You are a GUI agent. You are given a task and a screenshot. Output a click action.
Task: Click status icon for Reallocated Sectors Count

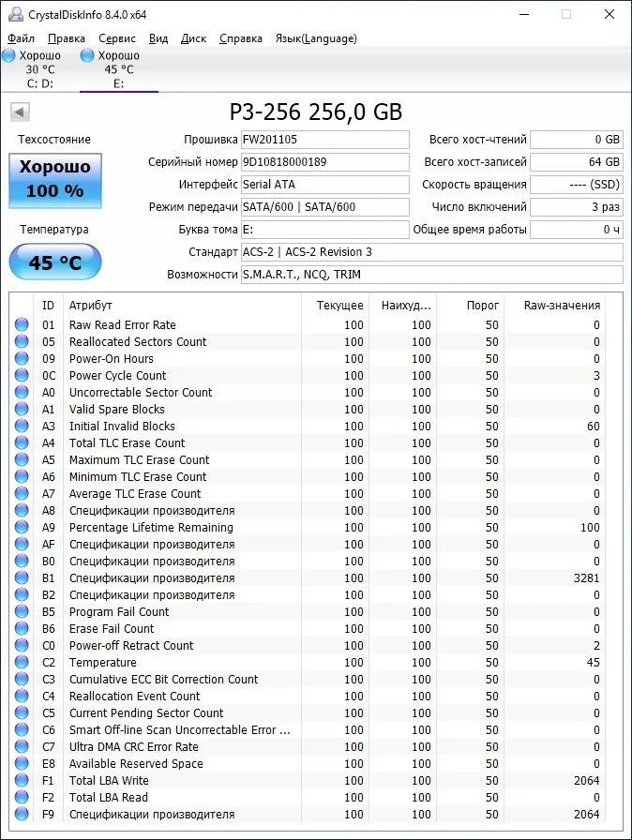pyautogui.click(x=22, y=342)
